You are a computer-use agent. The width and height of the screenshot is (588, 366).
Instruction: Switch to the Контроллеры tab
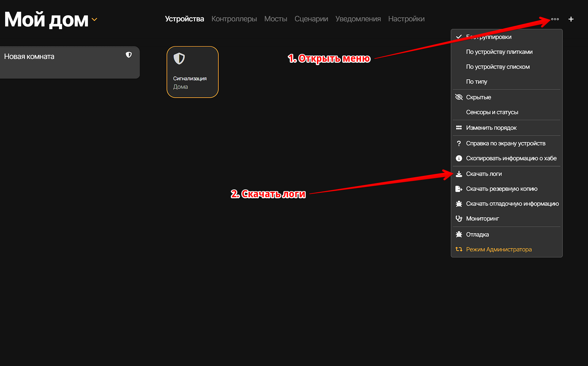pos(234,19)
